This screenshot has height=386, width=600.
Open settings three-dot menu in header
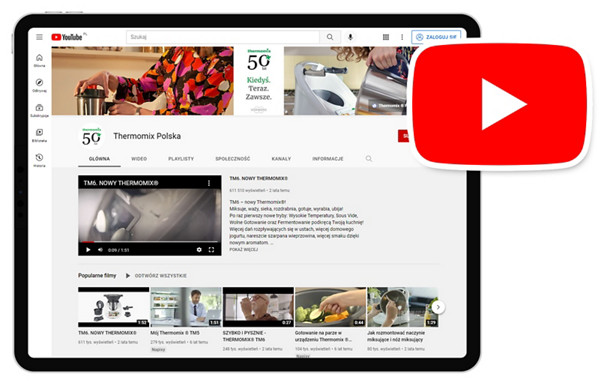click(402, 37)
